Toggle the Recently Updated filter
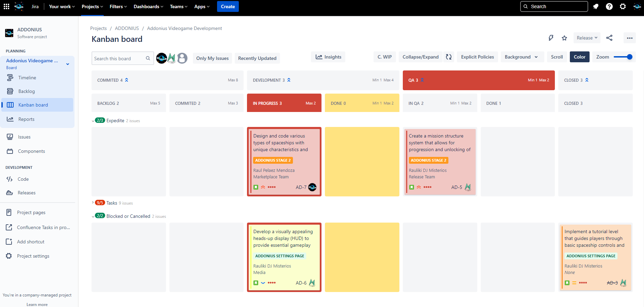Viewport: 644px width, 307px height. point(257,58)
